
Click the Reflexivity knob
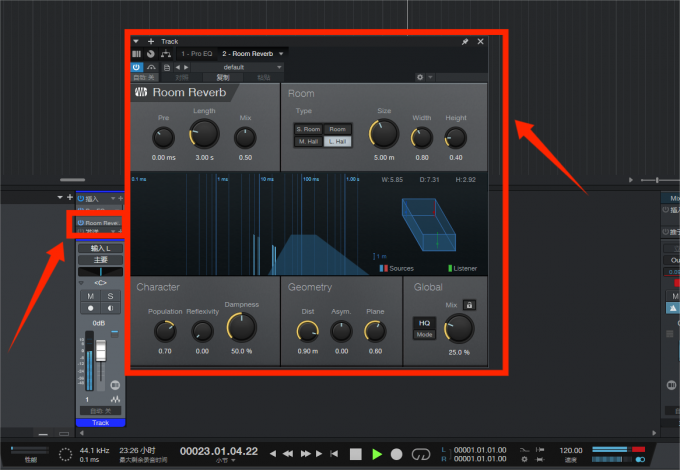pos(202,332)
